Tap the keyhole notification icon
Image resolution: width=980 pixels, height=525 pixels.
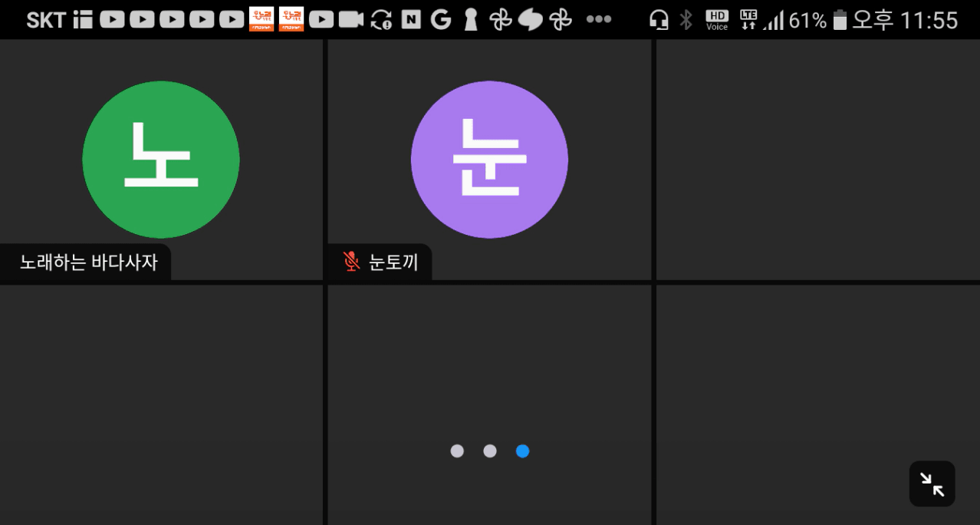tap(471, 20)
